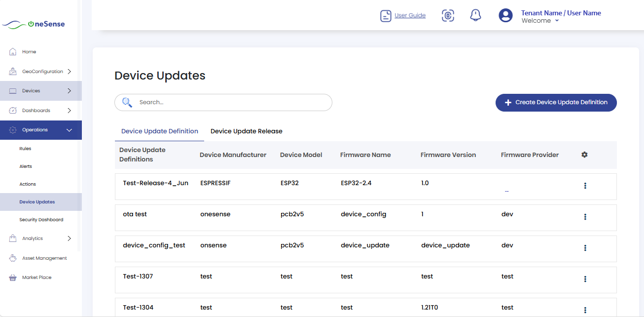Switch to the Device Update Release tab
Image resolution: width=644 pixels, height=317 pixels.
click(246, 131)
